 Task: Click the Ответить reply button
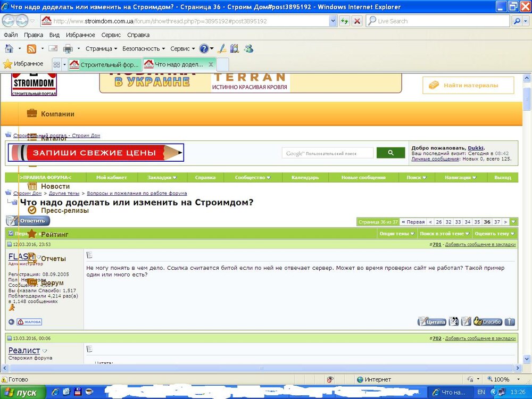click(x=28, y=221)
